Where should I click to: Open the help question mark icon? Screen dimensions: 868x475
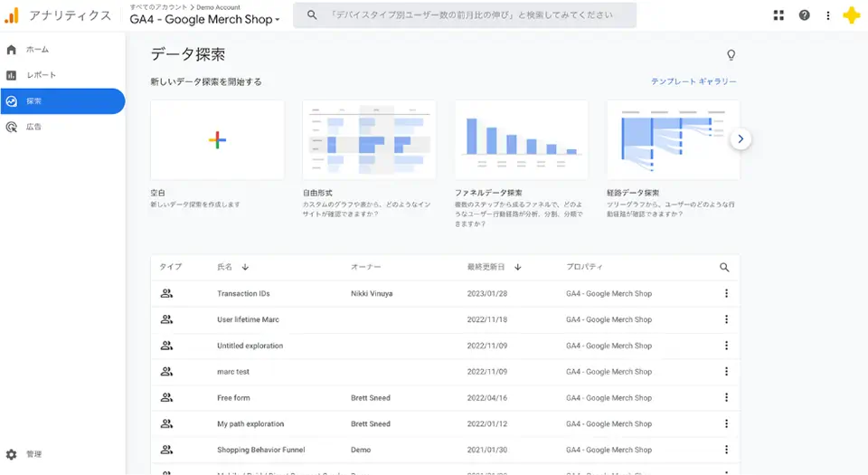point(805,15)
